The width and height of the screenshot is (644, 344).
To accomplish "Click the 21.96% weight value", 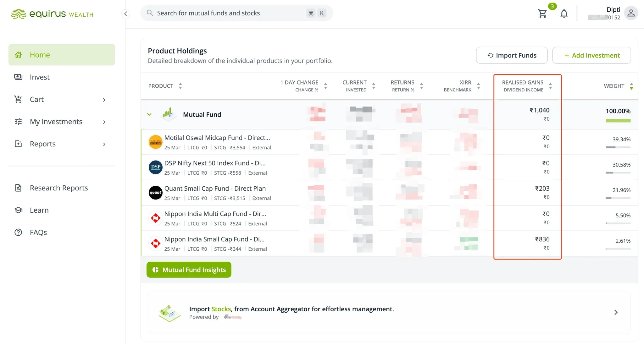I will tap(621, 190).
